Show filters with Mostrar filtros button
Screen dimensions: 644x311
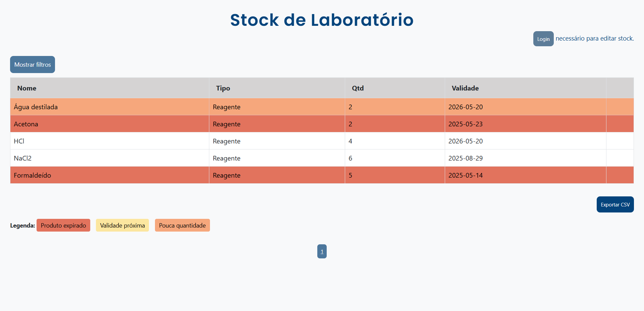pos(33,65)
